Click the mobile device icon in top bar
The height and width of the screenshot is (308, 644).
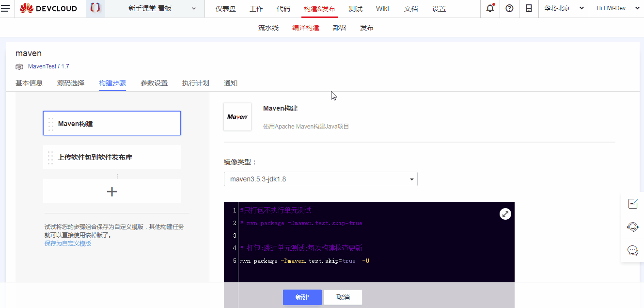(528, 8)
